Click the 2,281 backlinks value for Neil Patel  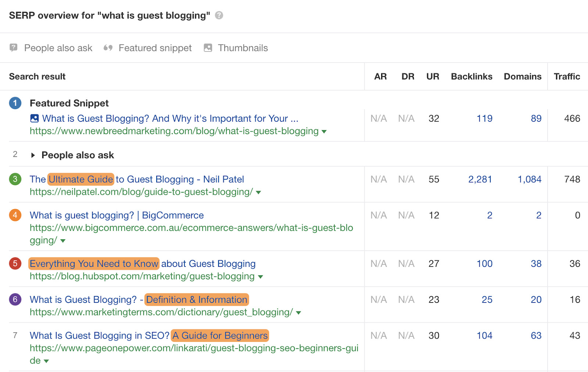tap(480, 179)
